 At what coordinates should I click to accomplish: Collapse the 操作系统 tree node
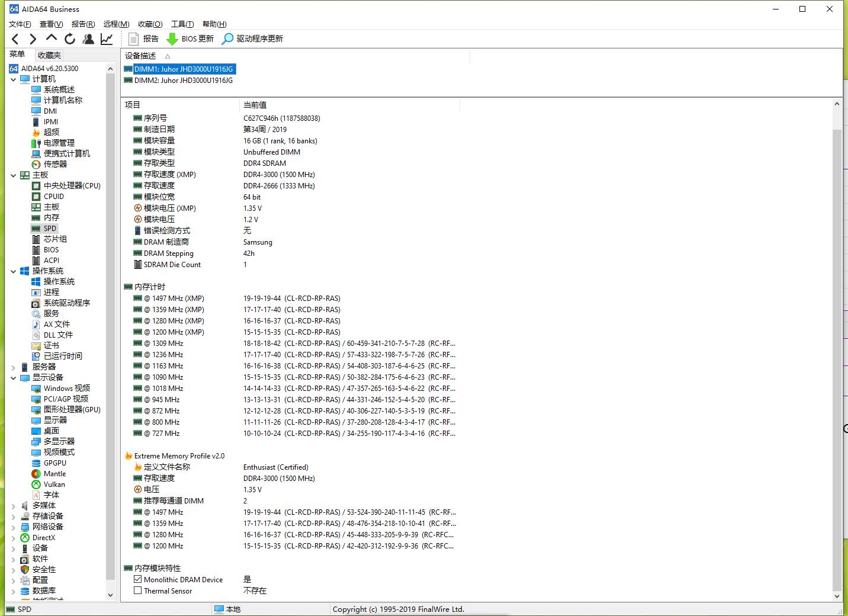[14, 271]
